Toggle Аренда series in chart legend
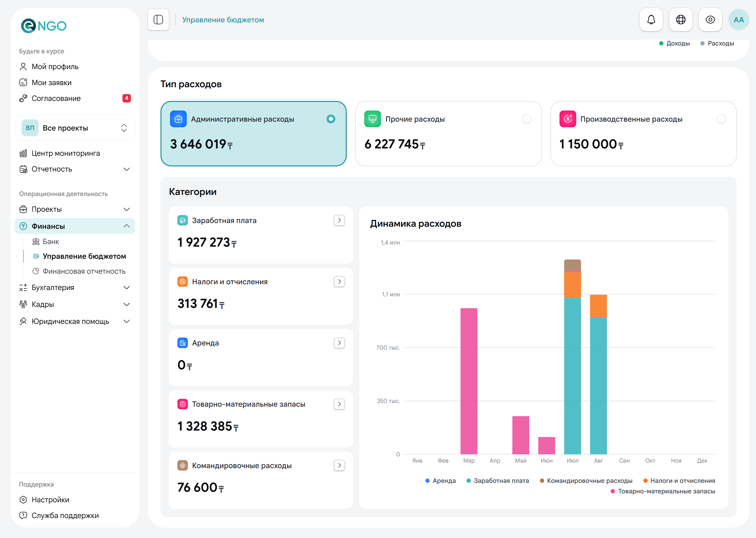This screenshot has height=538, width=756. 440,481
